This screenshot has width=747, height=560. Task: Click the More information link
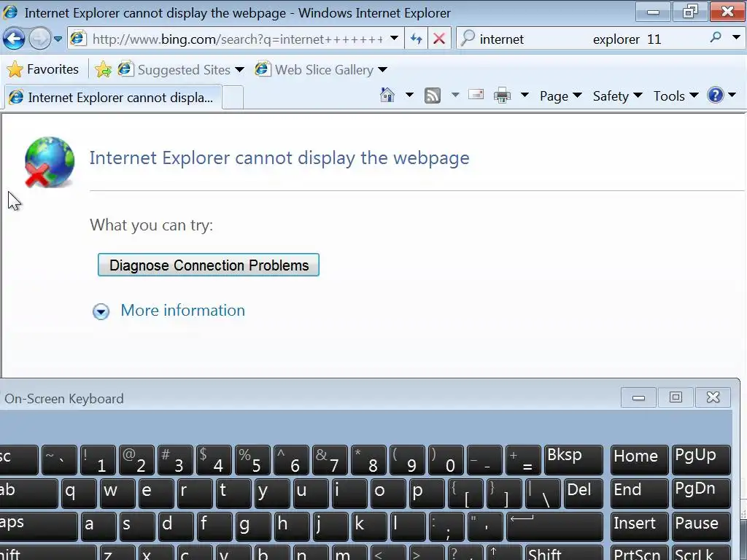[183, 311]
